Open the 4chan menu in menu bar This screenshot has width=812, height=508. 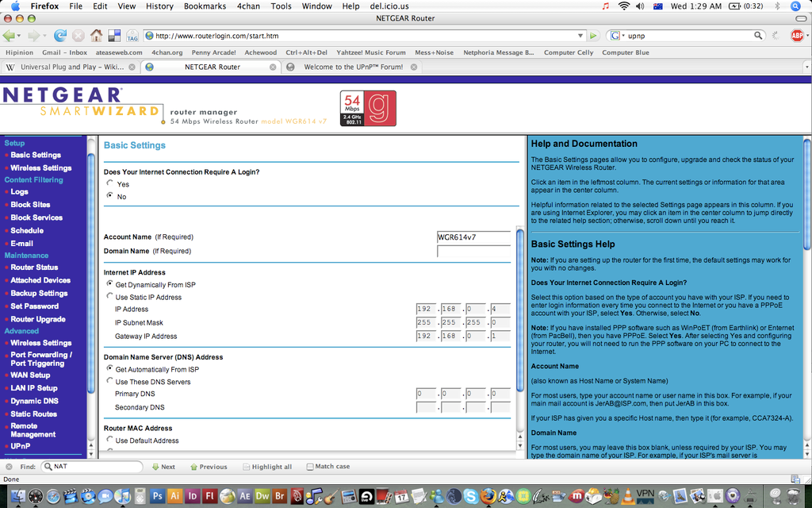[x=248, y=6]
